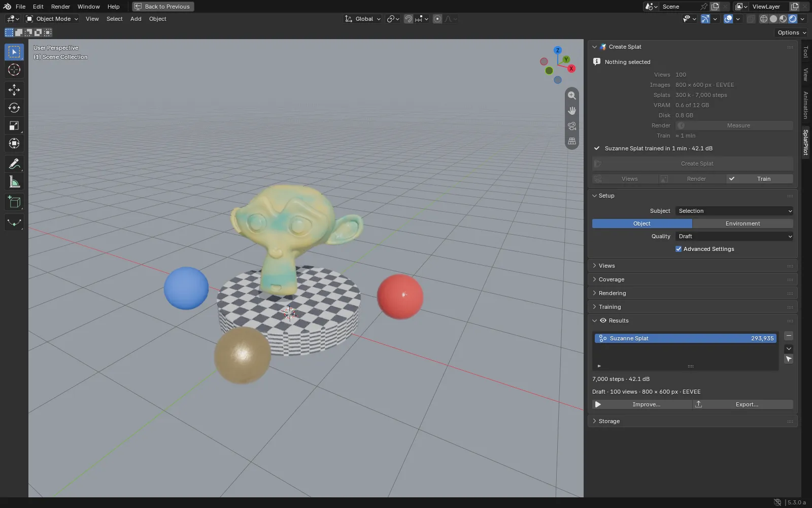Viewport: 812px width, 508px height.
Task: Click the Measure render button
Action: (x=734, y=125)
